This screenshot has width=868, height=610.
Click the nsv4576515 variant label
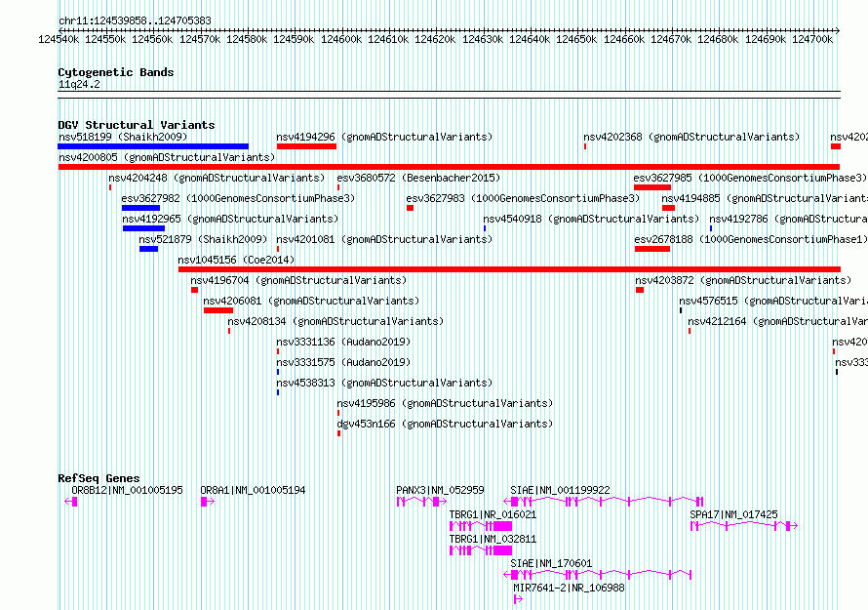pos(773,301)
